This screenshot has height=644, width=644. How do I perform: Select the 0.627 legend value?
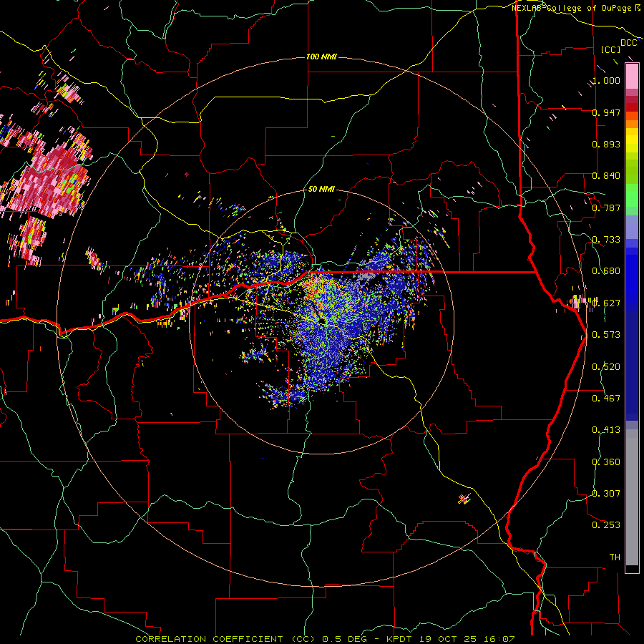point(606,303)
